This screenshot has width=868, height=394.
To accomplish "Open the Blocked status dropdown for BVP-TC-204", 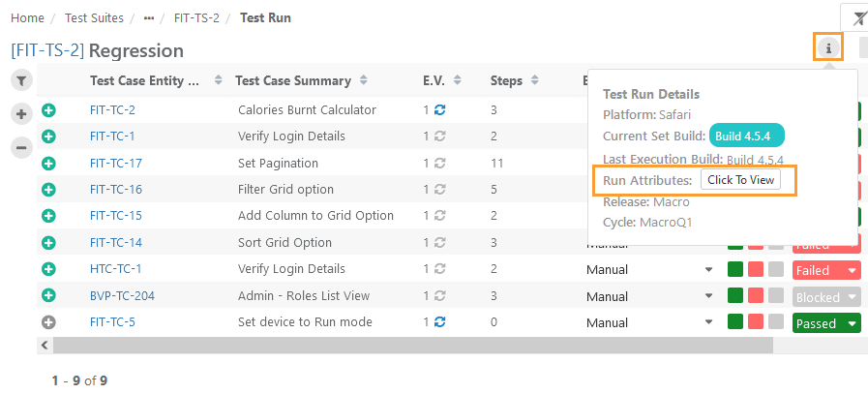I will tap(852, 297).
